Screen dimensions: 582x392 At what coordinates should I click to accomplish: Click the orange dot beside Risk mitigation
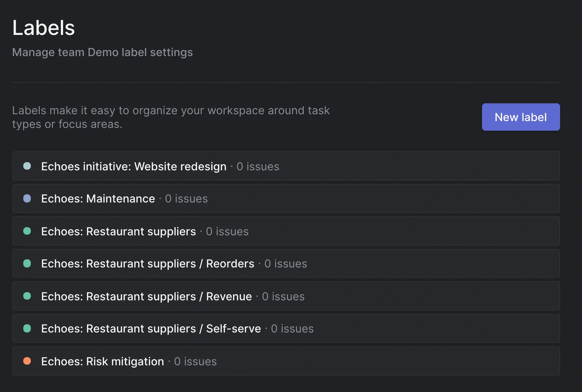pos(27,361)
